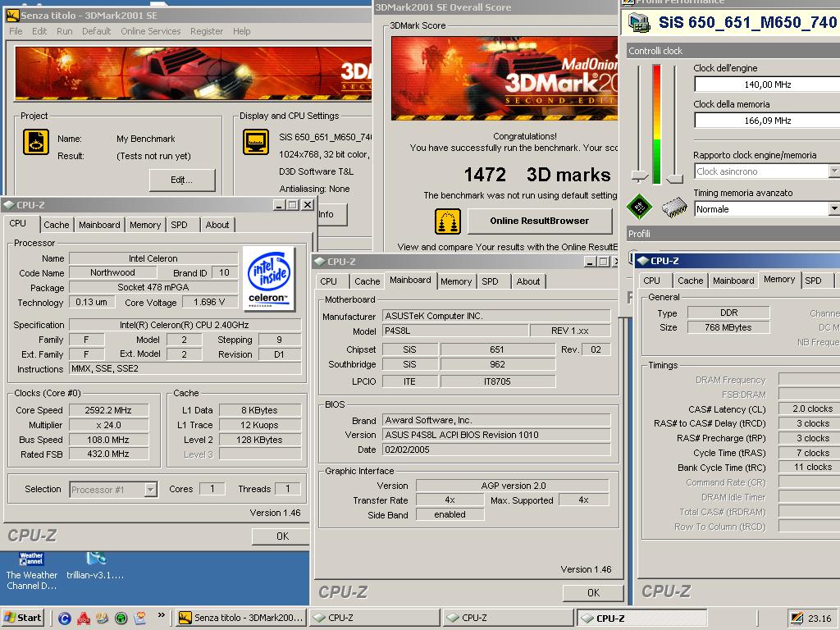Click the taskbar clock showing 23.16
This screenshot has height=630, width=840.
click(819, 619)
